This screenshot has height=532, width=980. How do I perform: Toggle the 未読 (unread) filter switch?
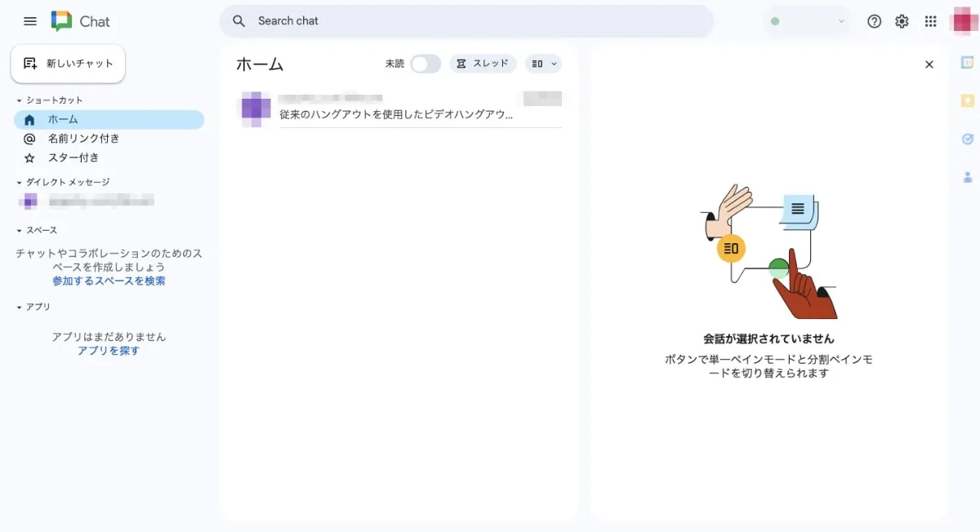tap(425, 63)
